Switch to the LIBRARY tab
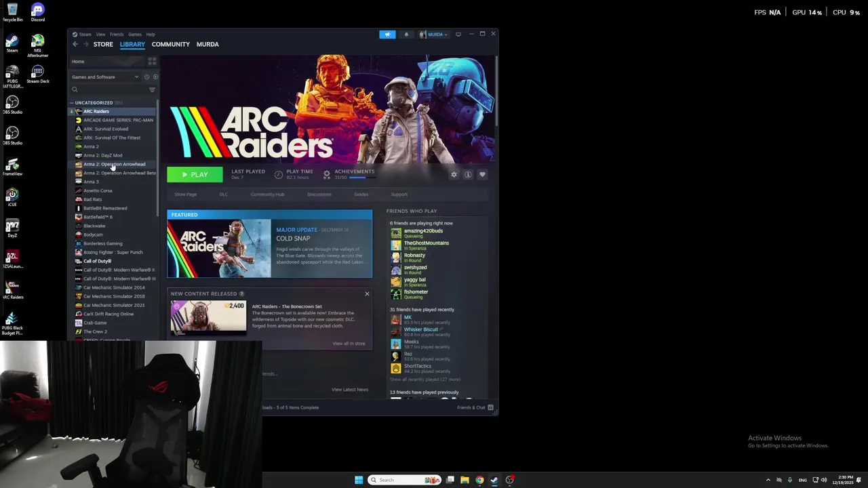868x488 pixels. (132, 44)
